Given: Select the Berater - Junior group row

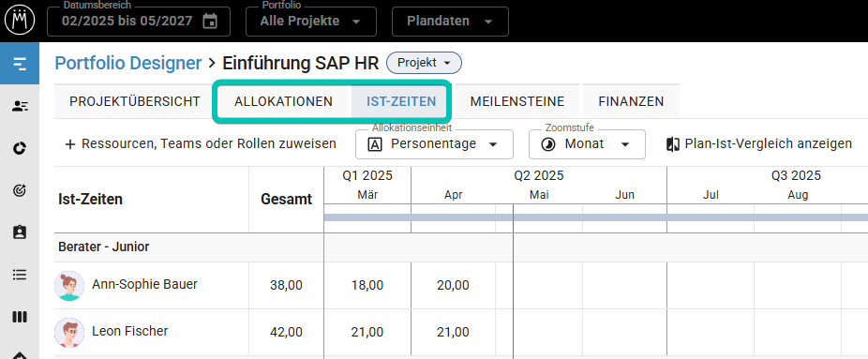Looking at the screenshot, I should tap(461, 247).
